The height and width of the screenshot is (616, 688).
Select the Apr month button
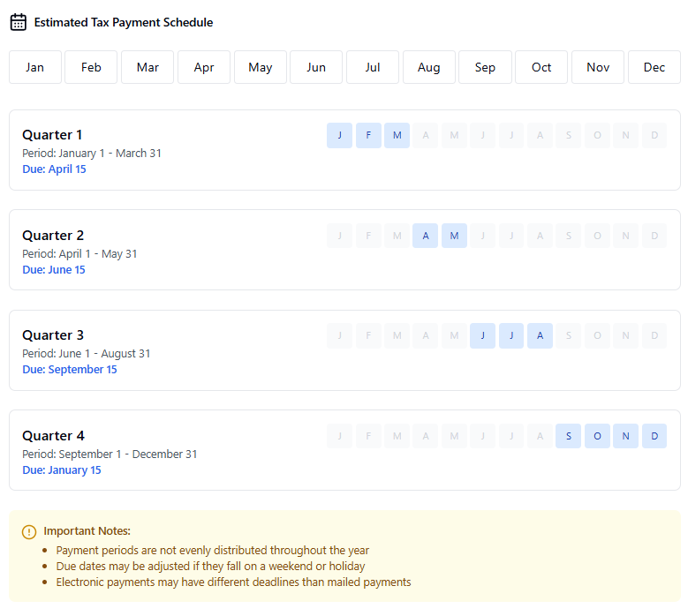[204, 67]
